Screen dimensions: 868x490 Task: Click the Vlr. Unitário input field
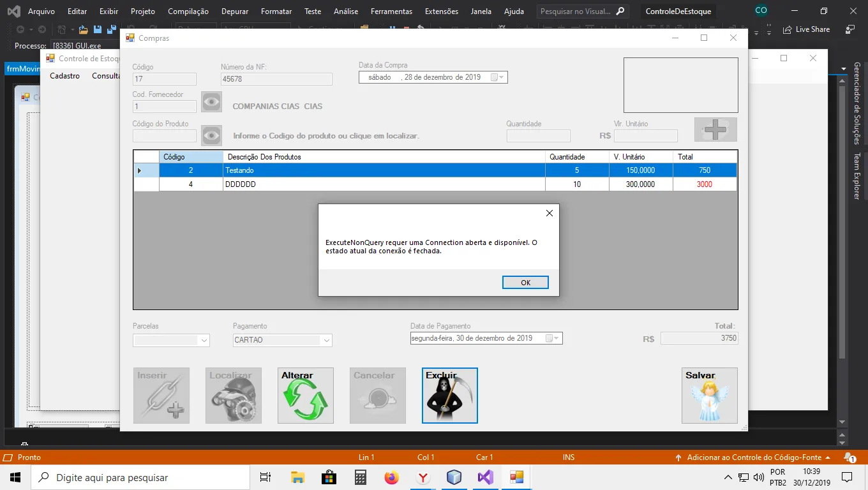[x=645, y=136]
